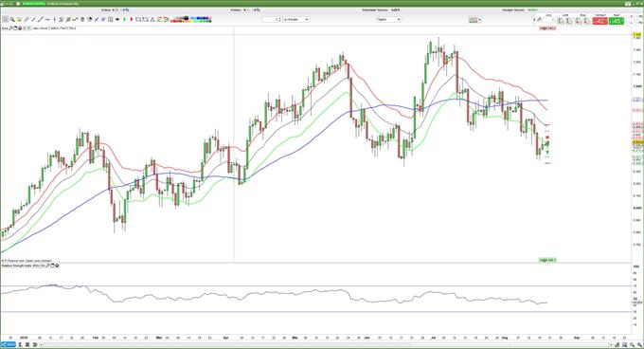
Task: Toggle the first checkbox beside price settings
Action: 25,28
